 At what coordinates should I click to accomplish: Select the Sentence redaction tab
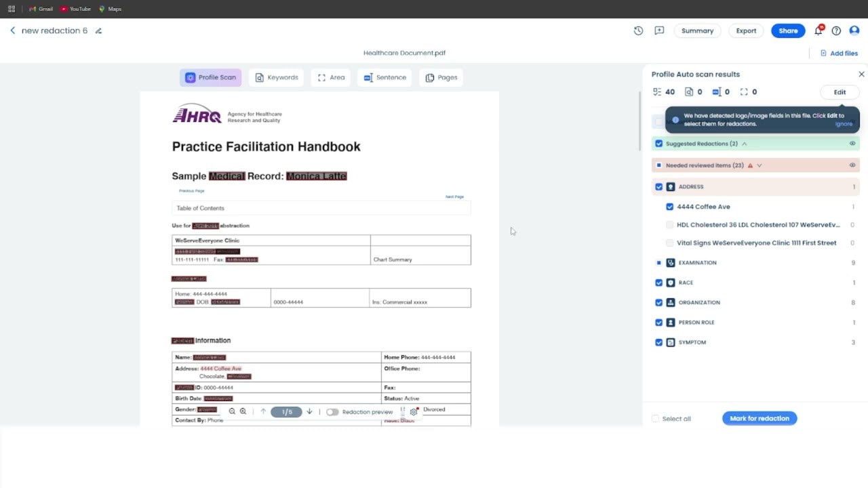(x=384, y=77)
